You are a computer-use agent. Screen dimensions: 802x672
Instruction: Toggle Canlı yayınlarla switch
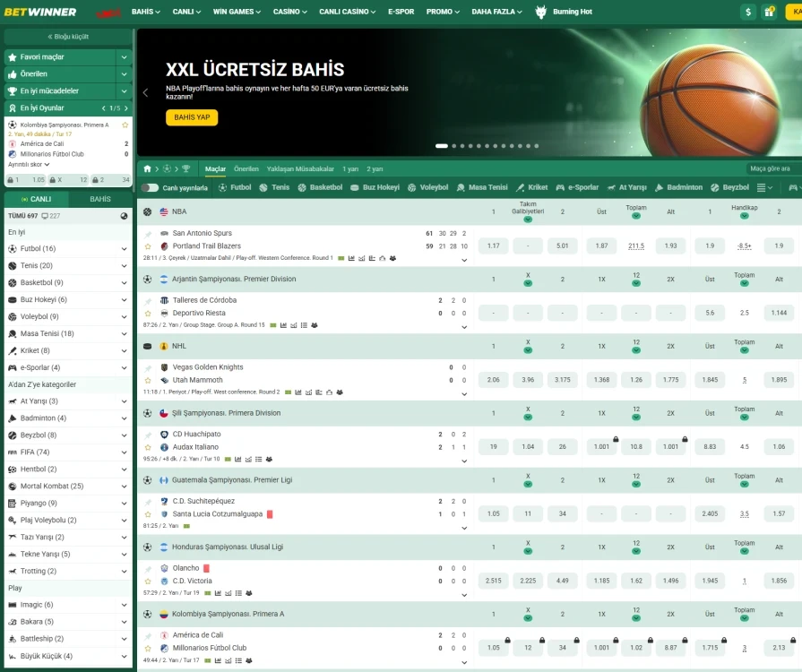(150, 187)
